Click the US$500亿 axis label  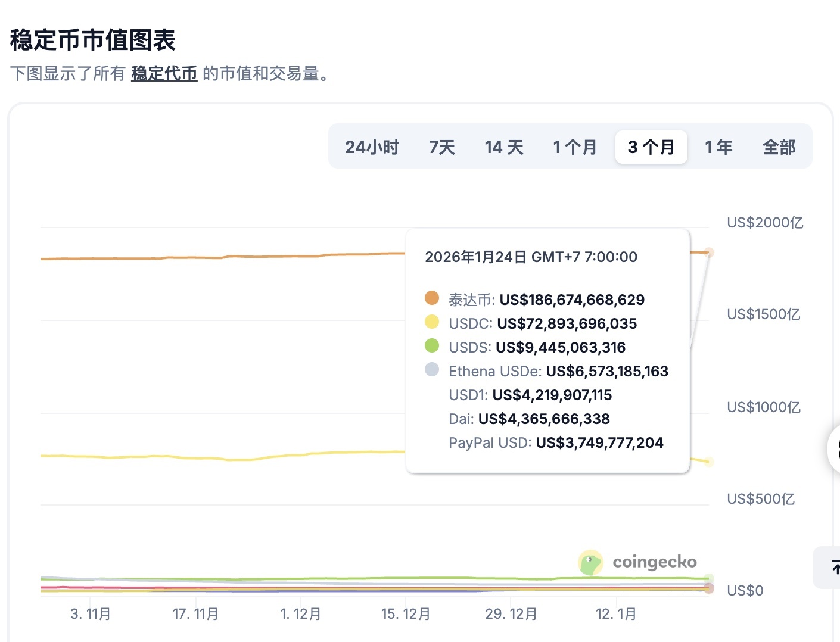pos(761,499)
